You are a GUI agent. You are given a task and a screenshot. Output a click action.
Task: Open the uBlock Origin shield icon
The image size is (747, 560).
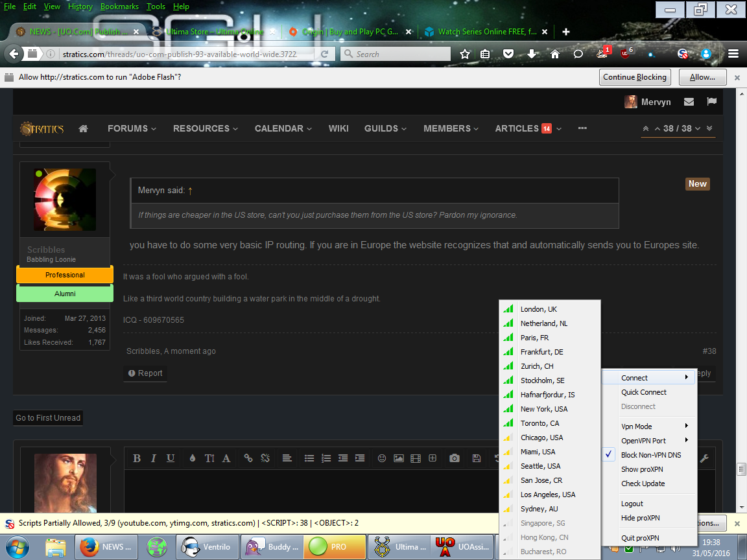[x=626, y=53]
